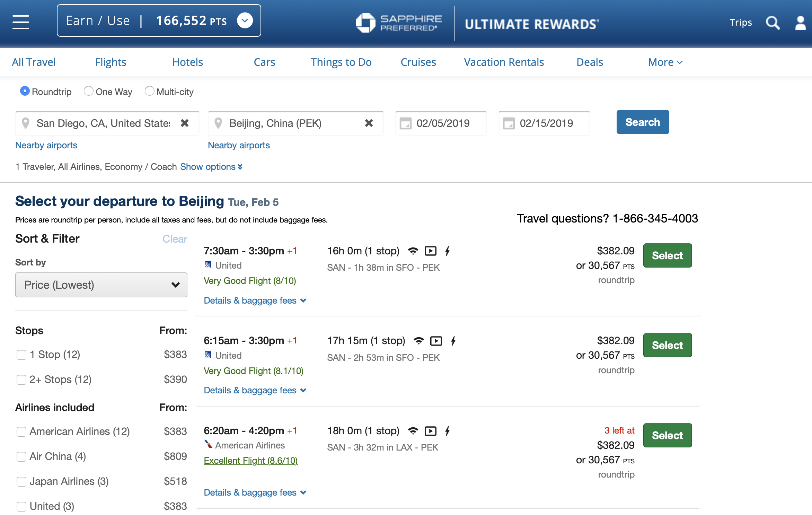Screen dimensions: 812x515
Task: Check the 2+ Stops filter
Action: click(21, 380)
